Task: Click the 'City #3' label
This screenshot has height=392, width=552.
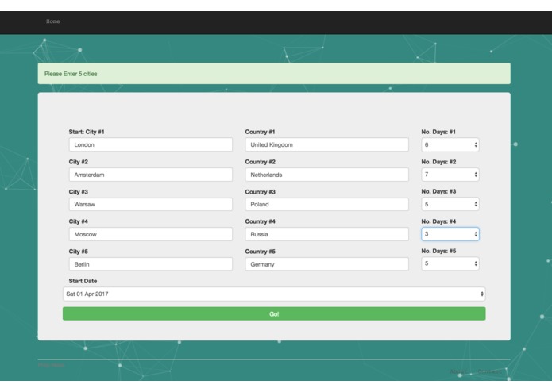Action: 78,191
